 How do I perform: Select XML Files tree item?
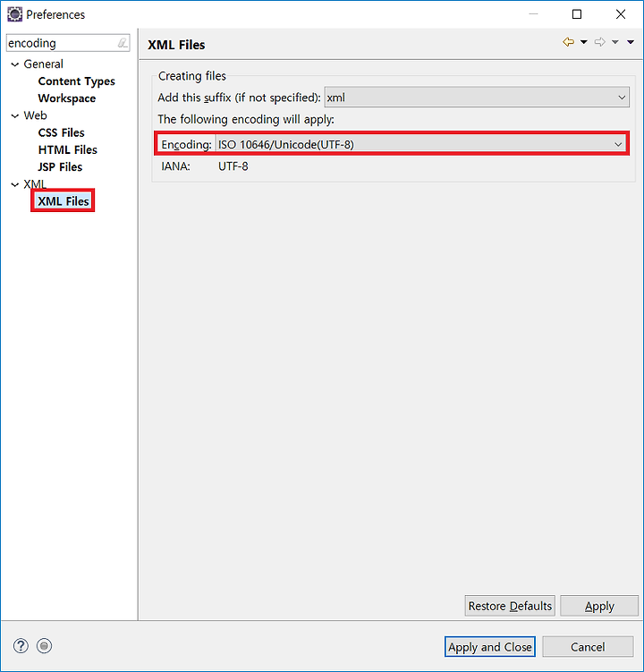(x=63, y=201)
